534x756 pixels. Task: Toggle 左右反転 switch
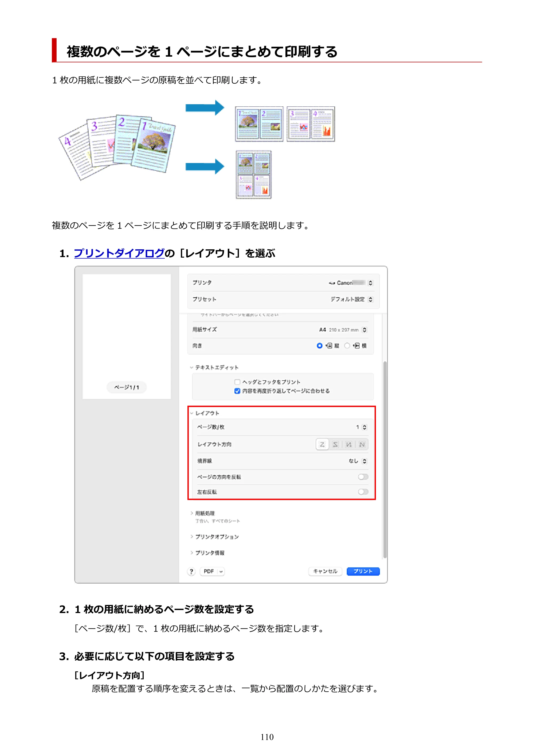(363, 492)
